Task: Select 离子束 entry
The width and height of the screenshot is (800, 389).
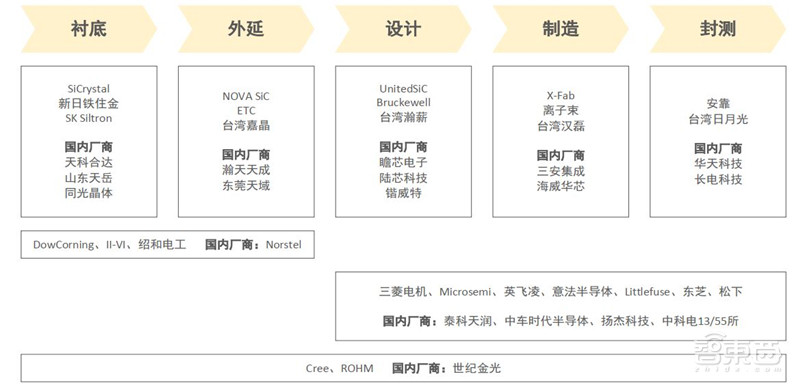Action: coord(560,110)
